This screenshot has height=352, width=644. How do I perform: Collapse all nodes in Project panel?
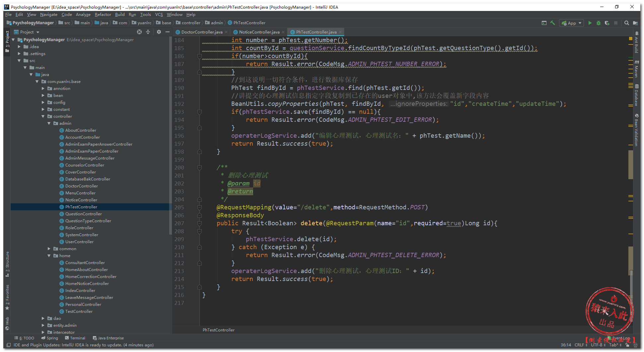[x=148, y=32]
